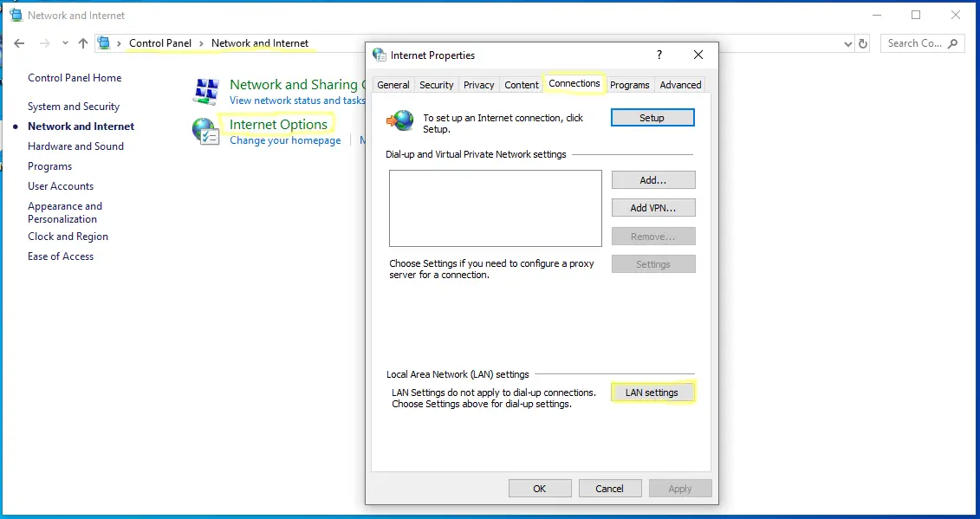
Task: Click the Network and Internet window title icon
Action: click(16, 15)
